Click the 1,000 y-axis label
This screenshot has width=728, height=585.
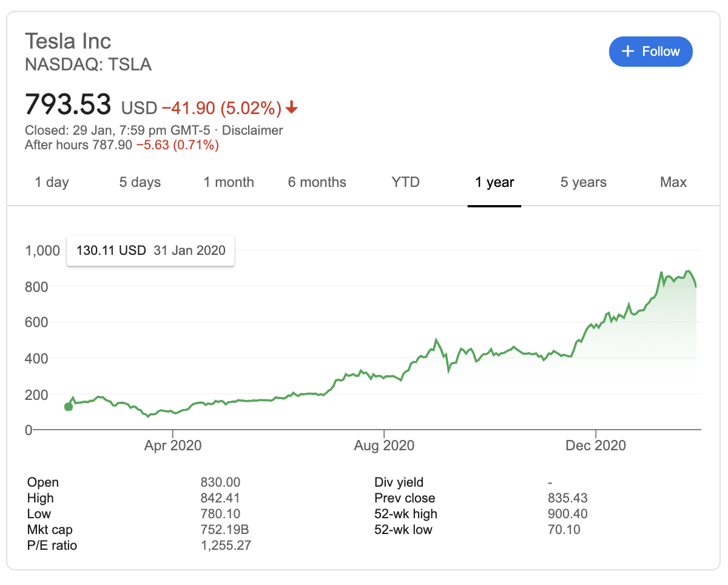coord(42,250)
